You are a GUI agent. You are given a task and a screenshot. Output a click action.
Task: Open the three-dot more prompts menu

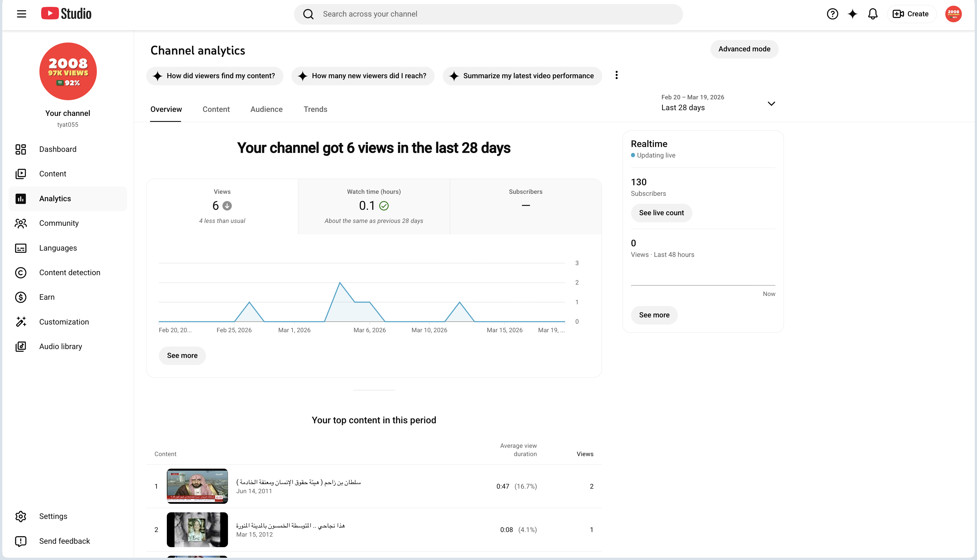(616, 75)
